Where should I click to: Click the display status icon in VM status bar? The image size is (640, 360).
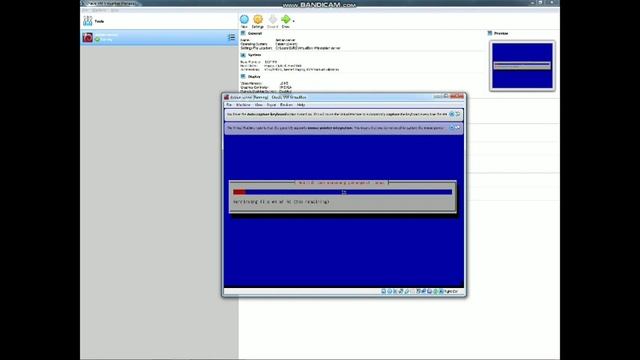coord(418,291)
